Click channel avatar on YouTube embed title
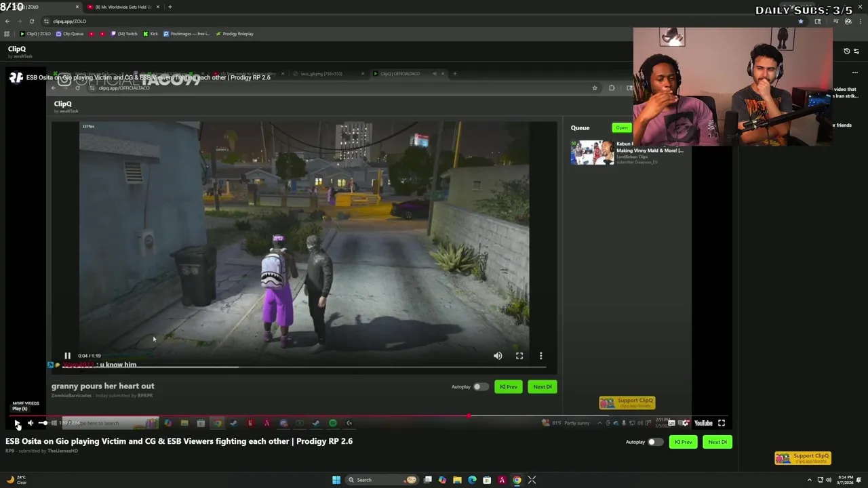The image size is (868, 488). (16, 77)
